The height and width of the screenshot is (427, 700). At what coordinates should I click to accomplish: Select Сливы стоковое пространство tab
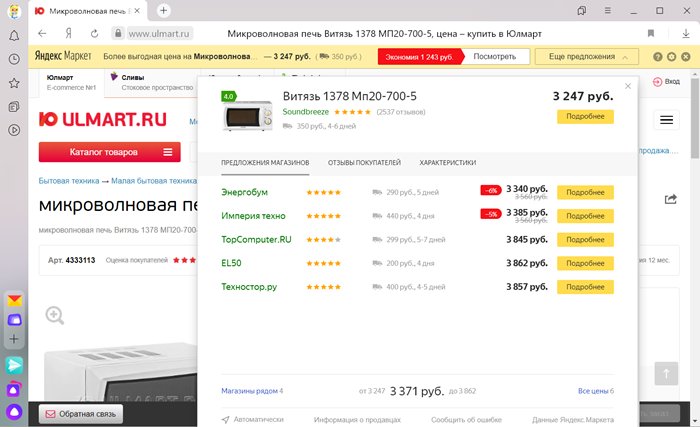click(x=152, y=83)
